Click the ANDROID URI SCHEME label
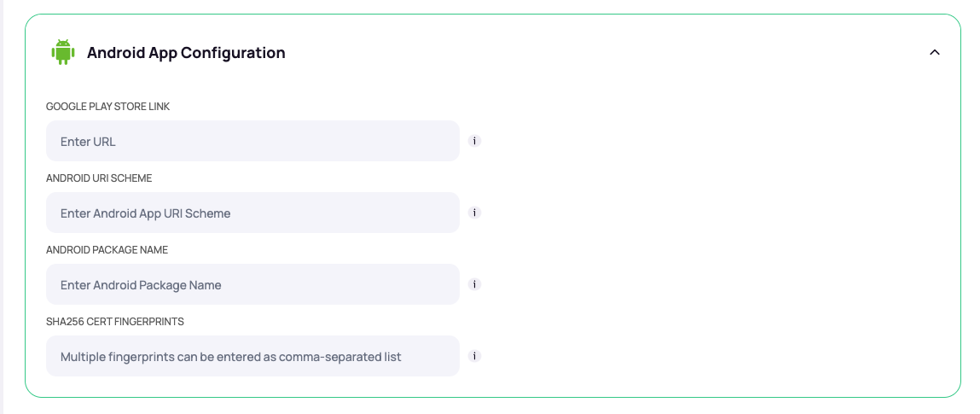 tap(99, 178)
